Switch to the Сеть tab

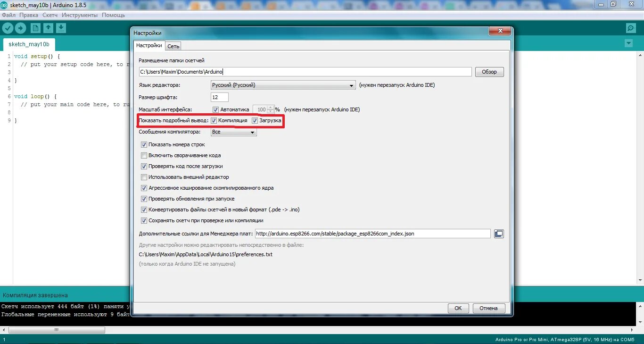[x=173, y=46]
